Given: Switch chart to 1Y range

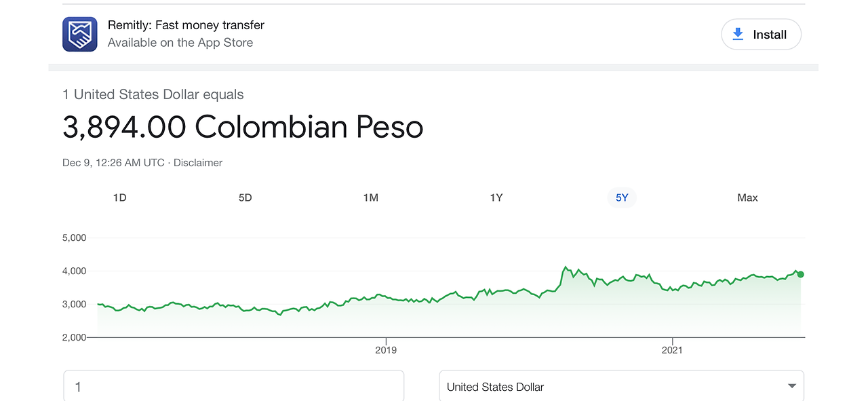Looking at the screenshot, I should [496, 197].
